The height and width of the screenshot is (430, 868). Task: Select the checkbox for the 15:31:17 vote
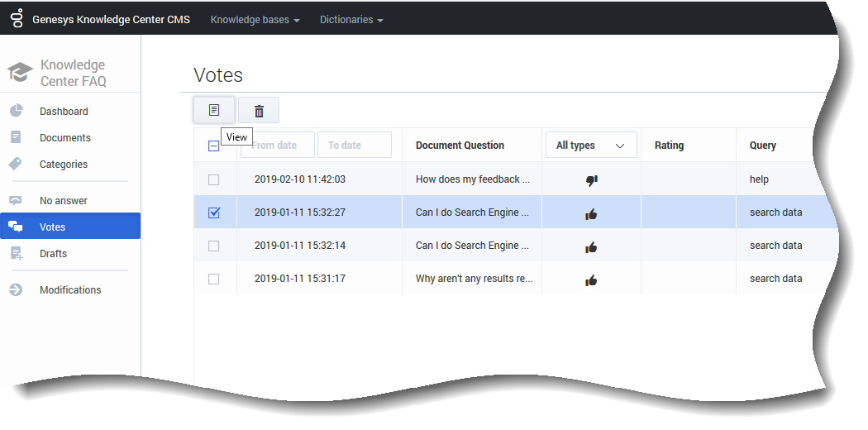pos(214,279)
